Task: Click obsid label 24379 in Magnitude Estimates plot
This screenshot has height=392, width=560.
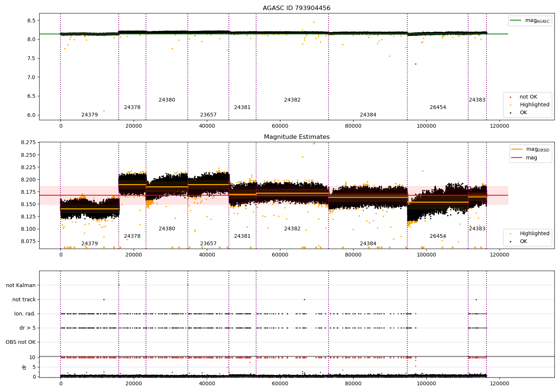Action: pos(90,244)
